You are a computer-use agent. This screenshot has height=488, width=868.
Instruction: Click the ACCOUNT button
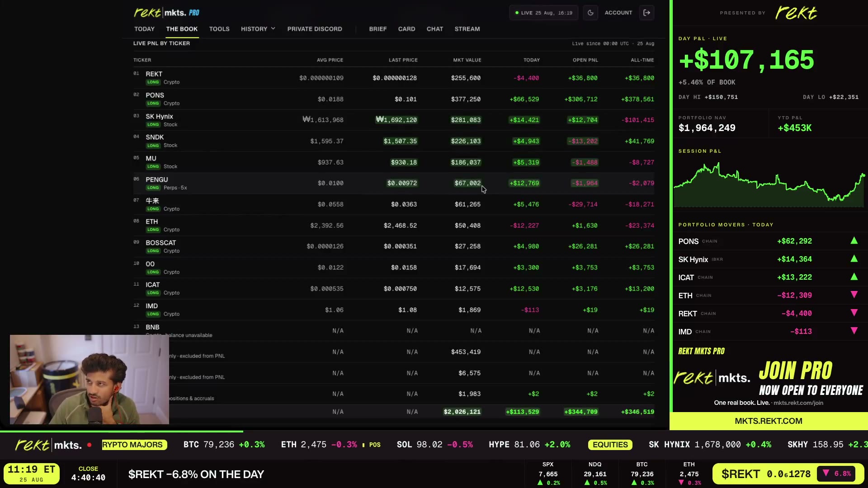(618, 13)
